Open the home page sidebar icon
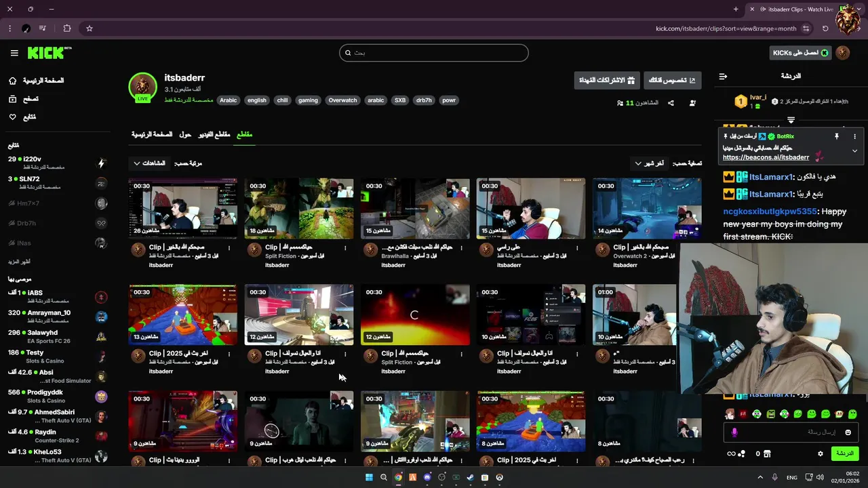Viewport: 868px width, 488px height. coord(12,81)
